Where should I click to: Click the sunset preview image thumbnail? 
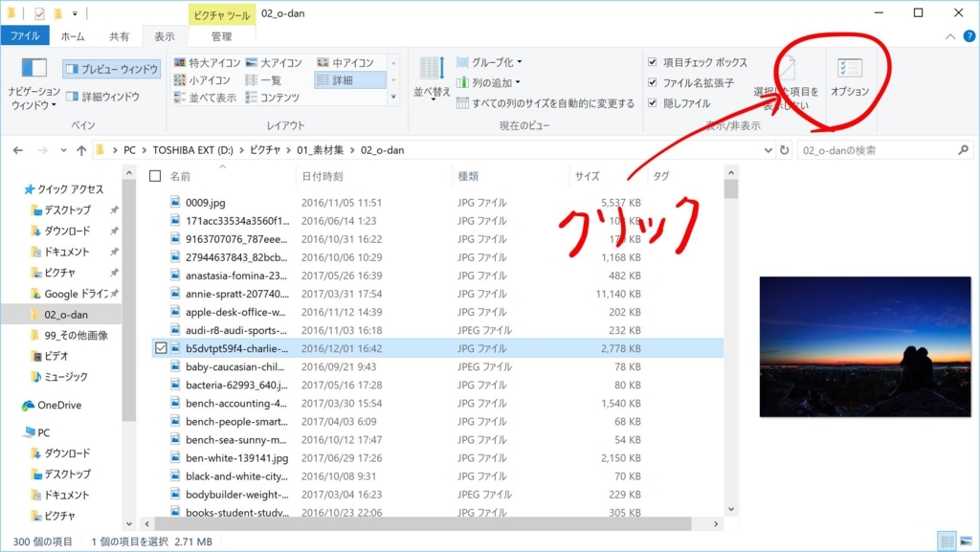point(865,346)
